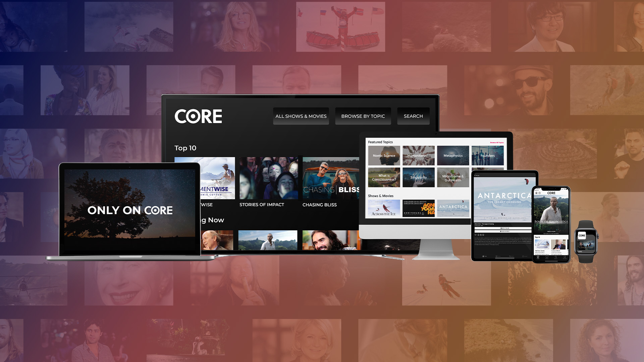Tap the share icon on tablet

tap(481, 235)
